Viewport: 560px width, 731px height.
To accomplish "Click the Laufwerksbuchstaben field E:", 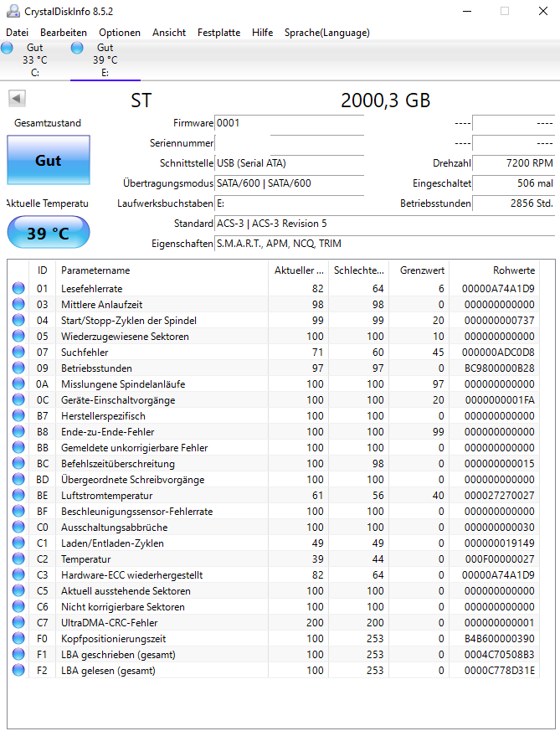I will (289, 203).
